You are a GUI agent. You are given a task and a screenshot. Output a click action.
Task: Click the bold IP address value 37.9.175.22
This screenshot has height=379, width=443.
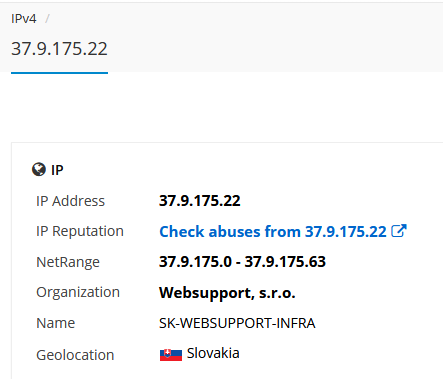point(200,201)
